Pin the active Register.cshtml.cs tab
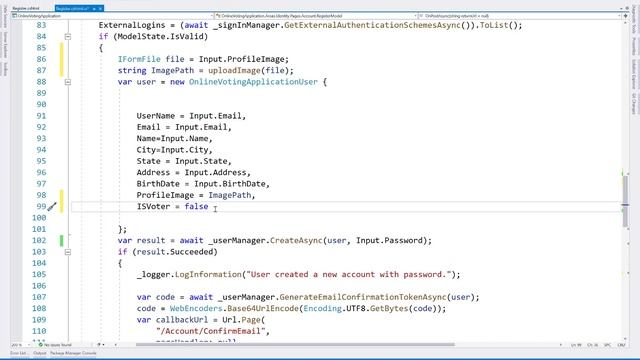The width and height of the screenshot is (640, 360). [94, 9]
